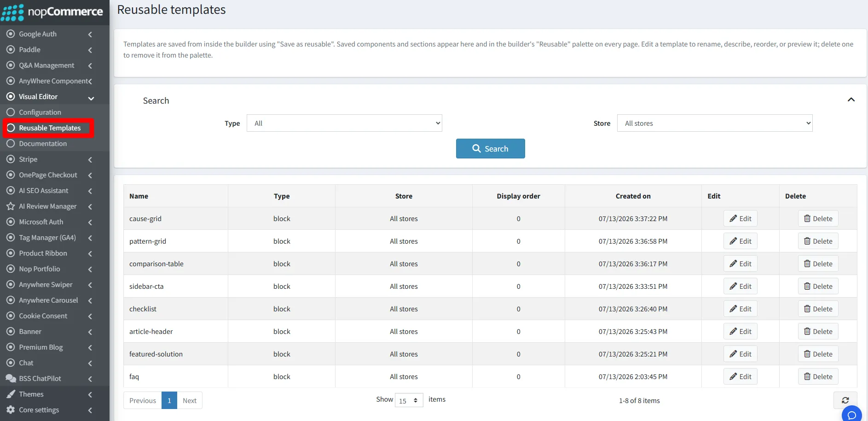
Task: Delete the pattern-grid template
Action: (x=818, y=241)
